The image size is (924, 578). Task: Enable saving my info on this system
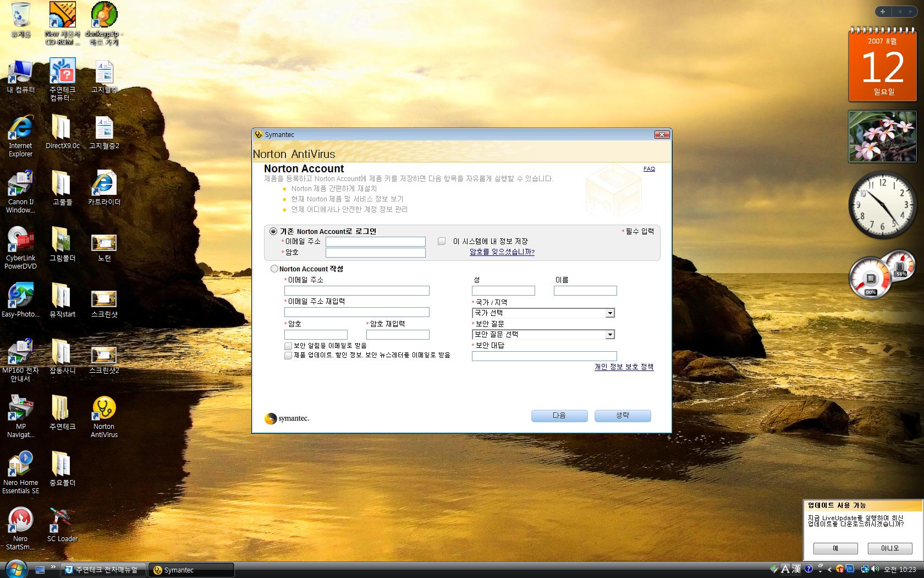pyautogui.click(x=442, y=241)
